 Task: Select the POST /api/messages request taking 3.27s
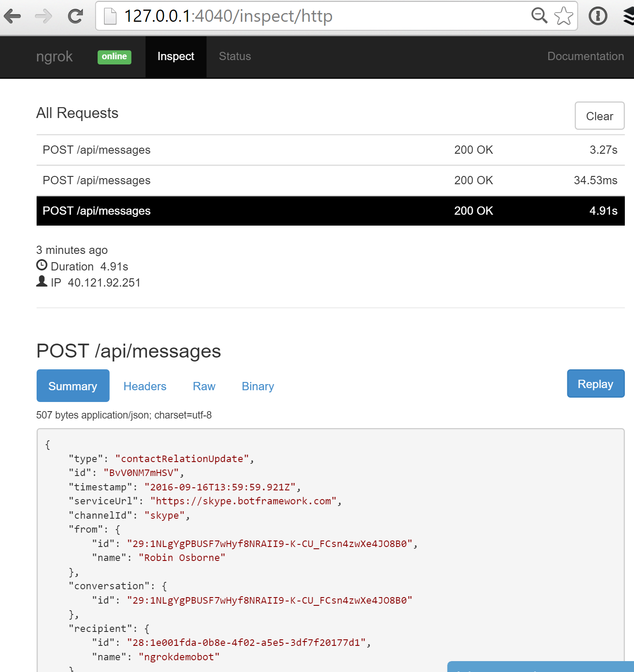point(330,150)
